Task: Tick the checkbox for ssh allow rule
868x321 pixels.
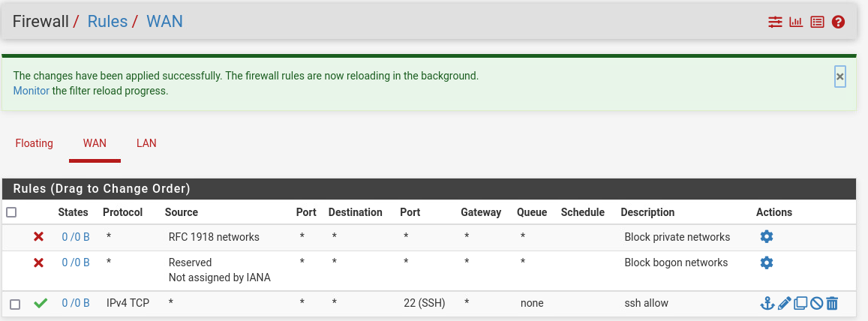Action: (x=15, y=304)
